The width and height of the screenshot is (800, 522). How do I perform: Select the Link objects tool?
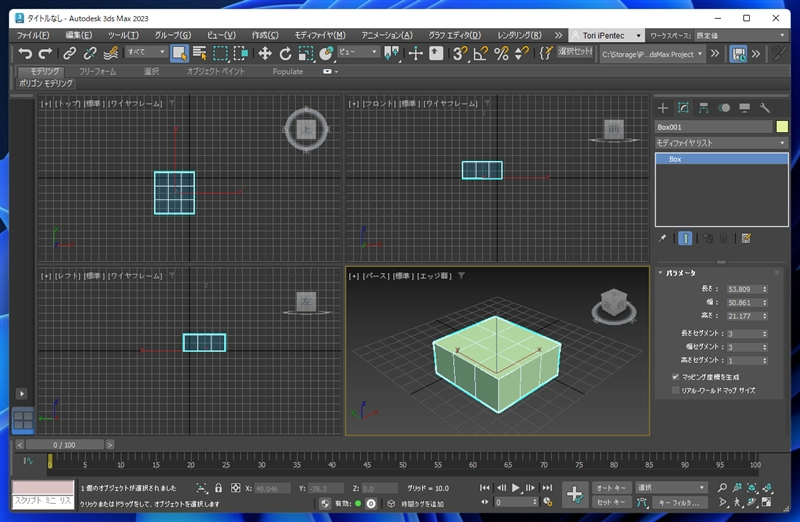(x=69, y=53)
